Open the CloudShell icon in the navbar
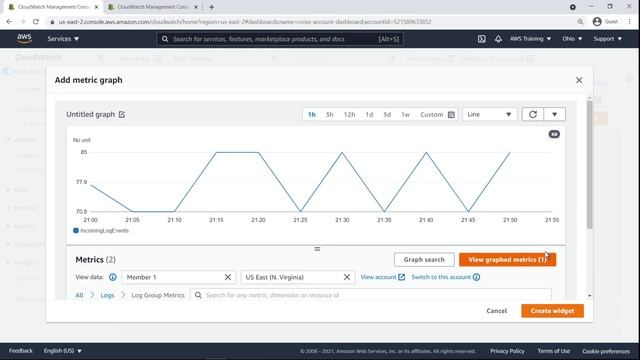 click(482, 39)
